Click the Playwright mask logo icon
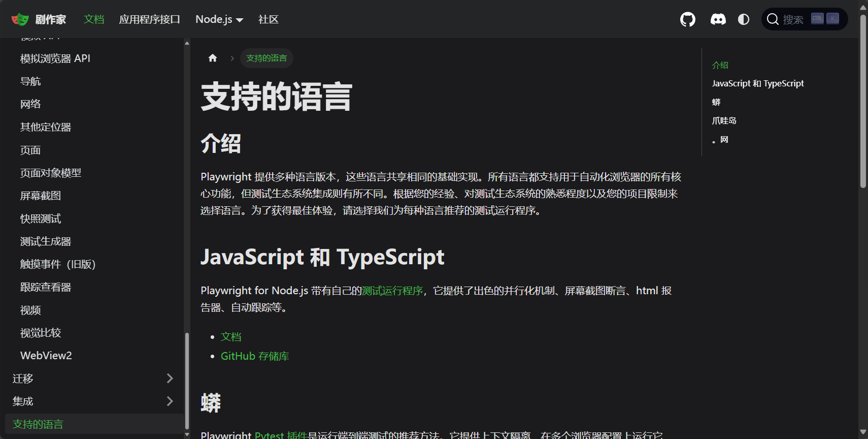Viewport: 868px width, 439px height. (x=20, y=19)
